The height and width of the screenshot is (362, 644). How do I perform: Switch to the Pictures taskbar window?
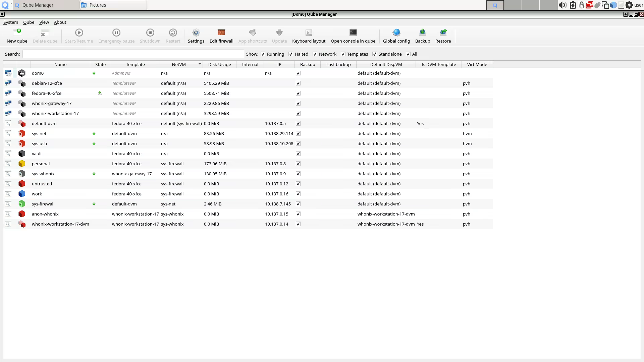coord(113,5)
